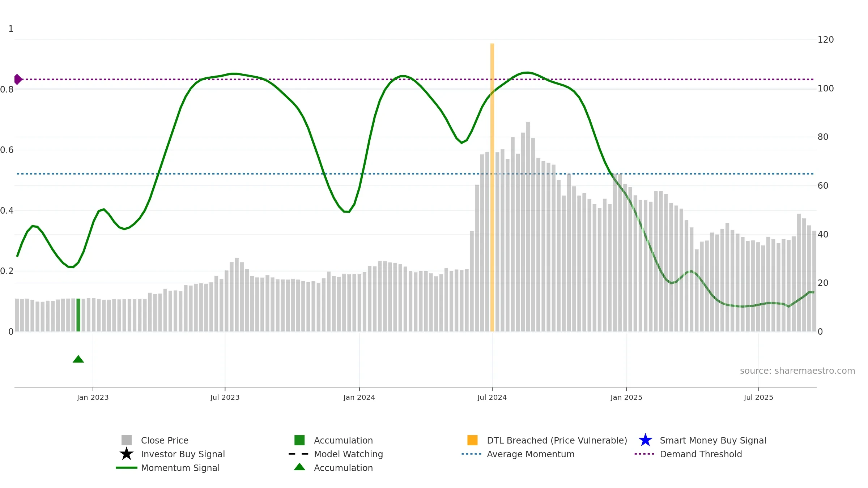Toggle the Demand Threshold legend entry
868x488 pixels.
tap(688, 454)
